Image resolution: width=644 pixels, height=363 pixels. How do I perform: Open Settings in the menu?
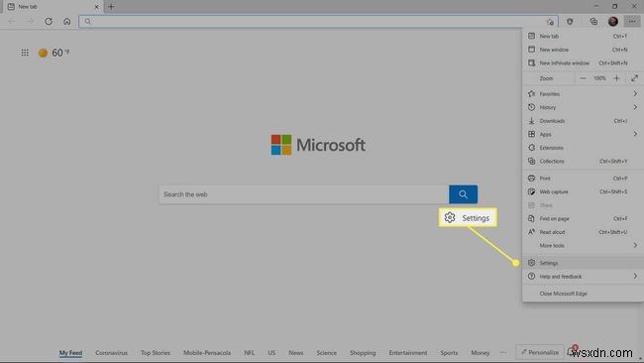[583, 263]
